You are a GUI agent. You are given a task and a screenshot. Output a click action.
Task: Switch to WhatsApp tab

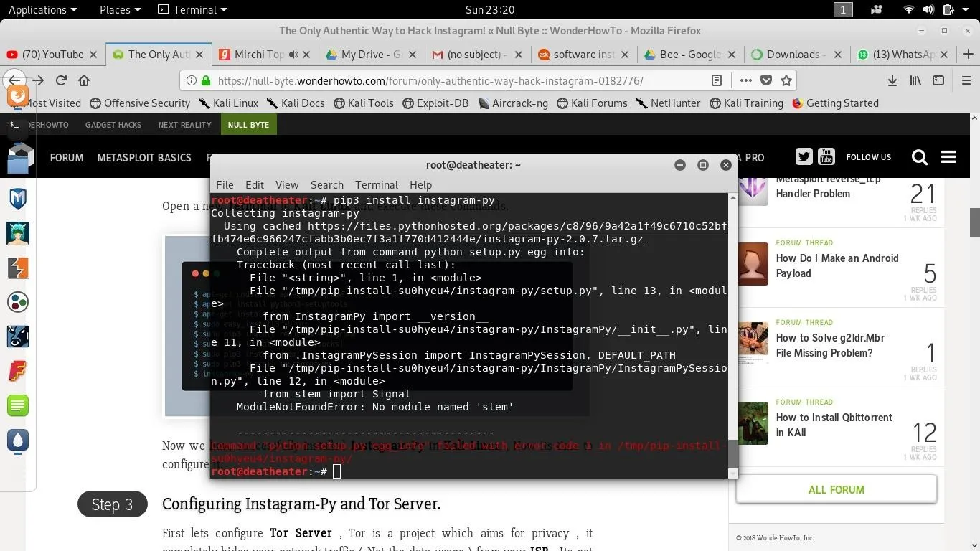click(904, 54)
